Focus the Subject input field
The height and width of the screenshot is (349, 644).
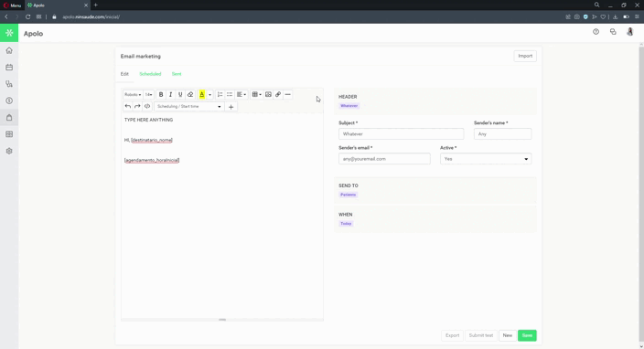pos(401,134)
